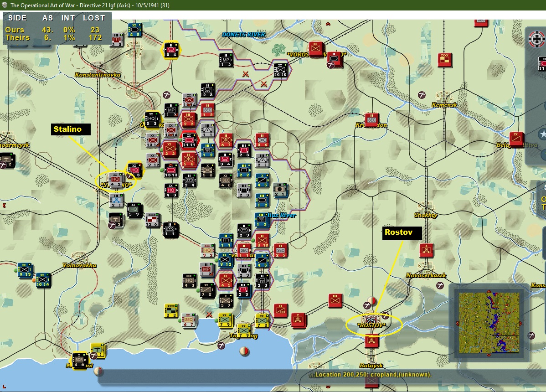This screenshot has height=392, width=546.
Task: Select the black 13-13 panzer unit
Action: (x=171, y=170)
